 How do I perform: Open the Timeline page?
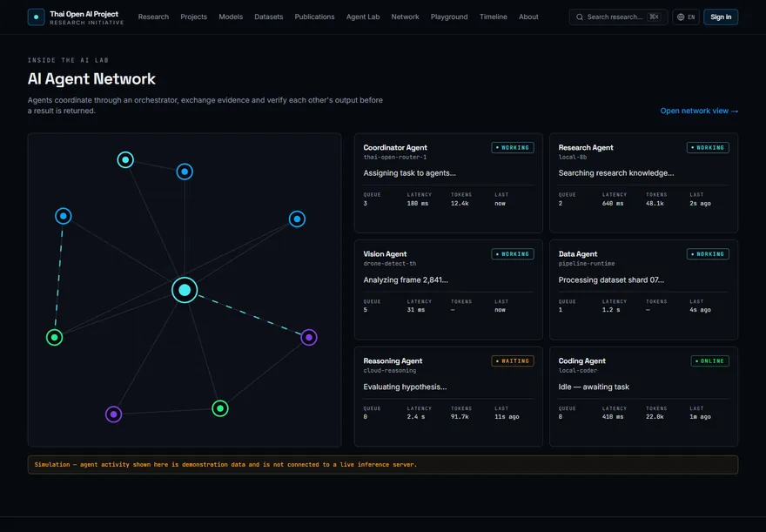(x=494, y=17)
